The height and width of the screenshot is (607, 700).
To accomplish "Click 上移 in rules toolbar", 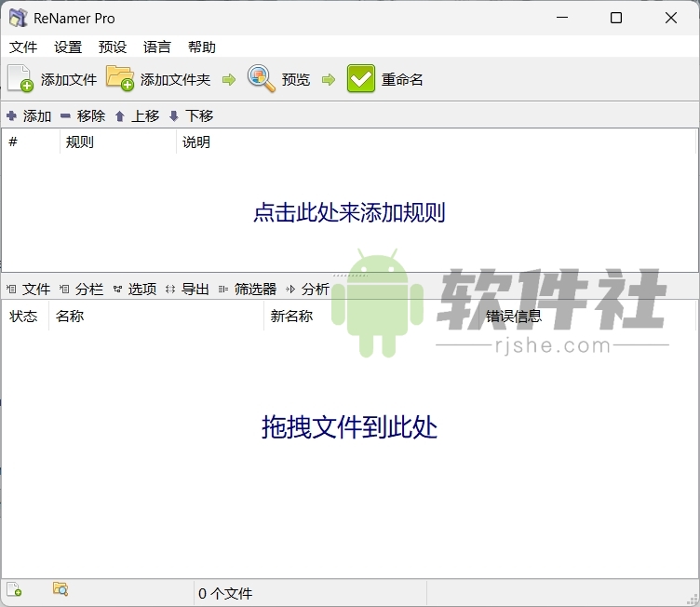I will (x=145, y=116).
